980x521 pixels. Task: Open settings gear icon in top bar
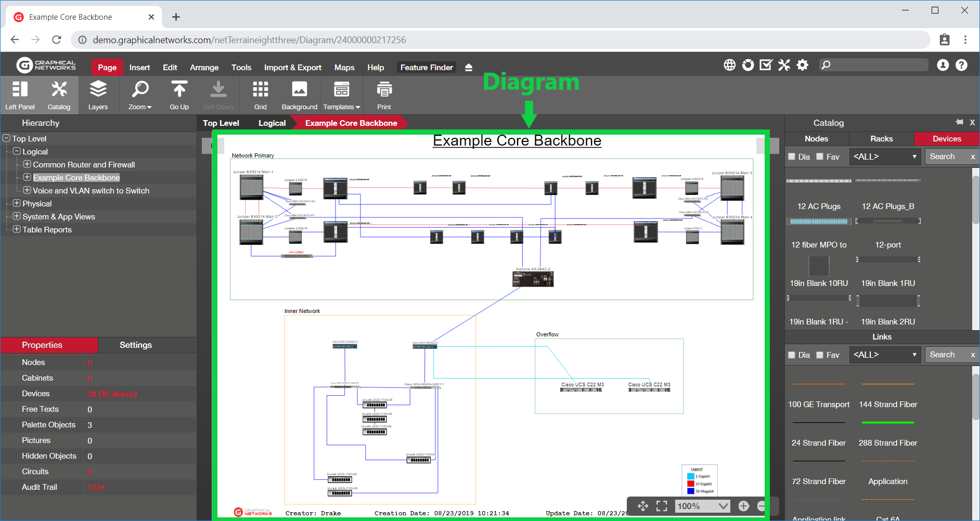pos(803,65)
